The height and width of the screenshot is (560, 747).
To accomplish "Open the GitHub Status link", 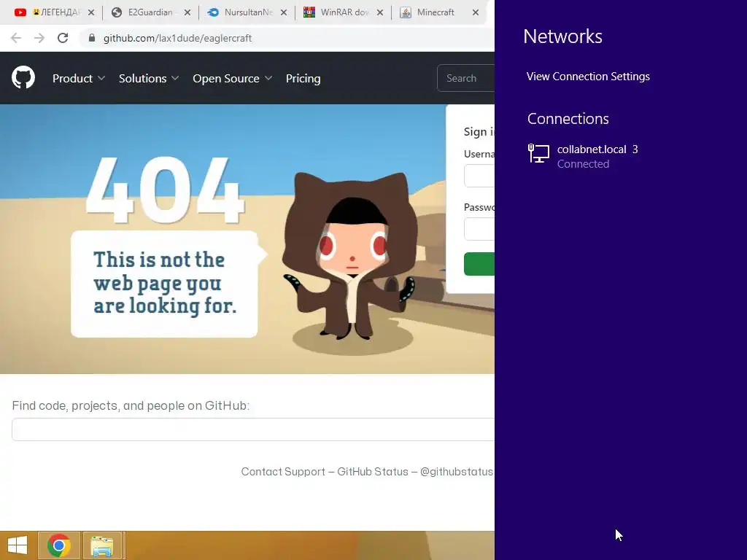I will click(373, 472).
